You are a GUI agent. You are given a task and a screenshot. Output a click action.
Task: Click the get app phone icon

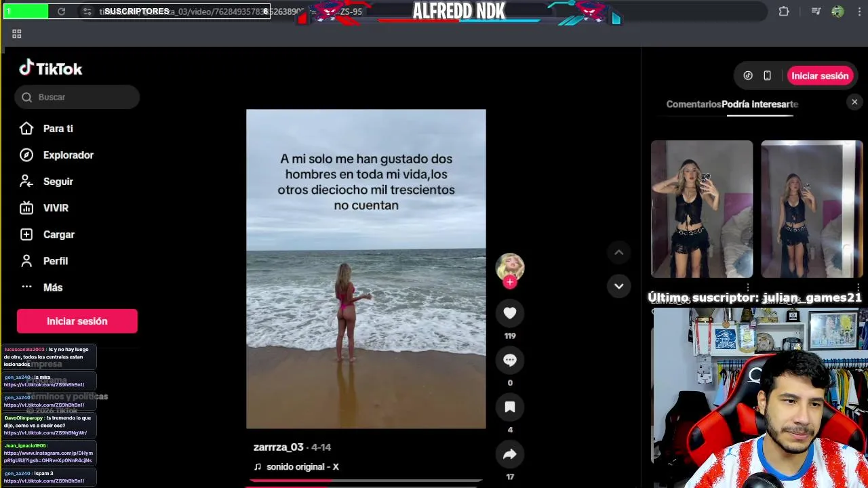[x=767, y=76]
